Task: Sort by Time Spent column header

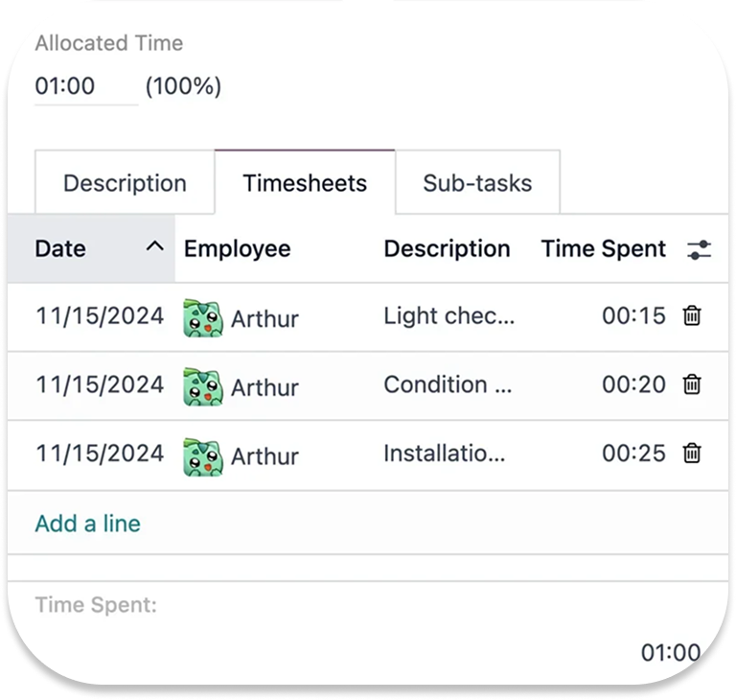Action: point(603,249)
